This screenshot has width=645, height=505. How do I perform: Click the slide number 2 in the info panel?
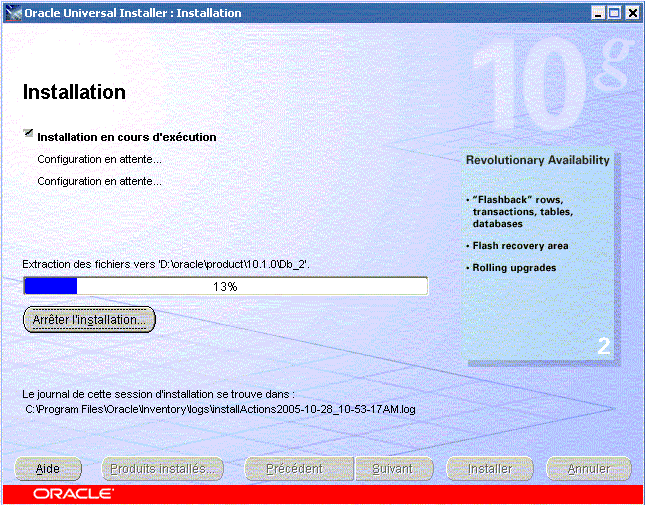pos(603,347)
